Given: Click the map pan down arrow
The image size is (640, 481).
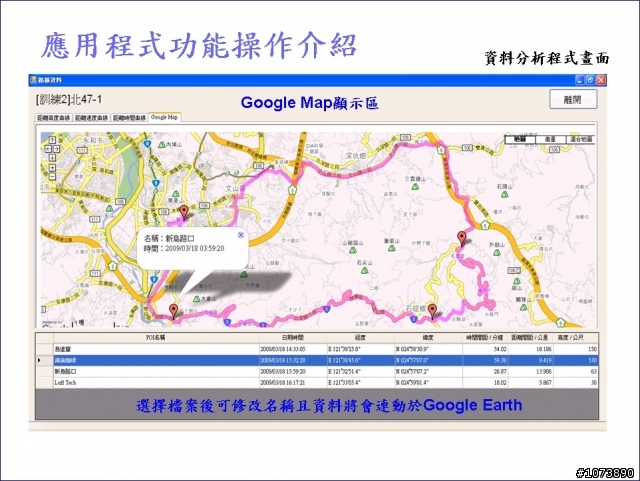Looking at the screenshot, I should (53, 158).
